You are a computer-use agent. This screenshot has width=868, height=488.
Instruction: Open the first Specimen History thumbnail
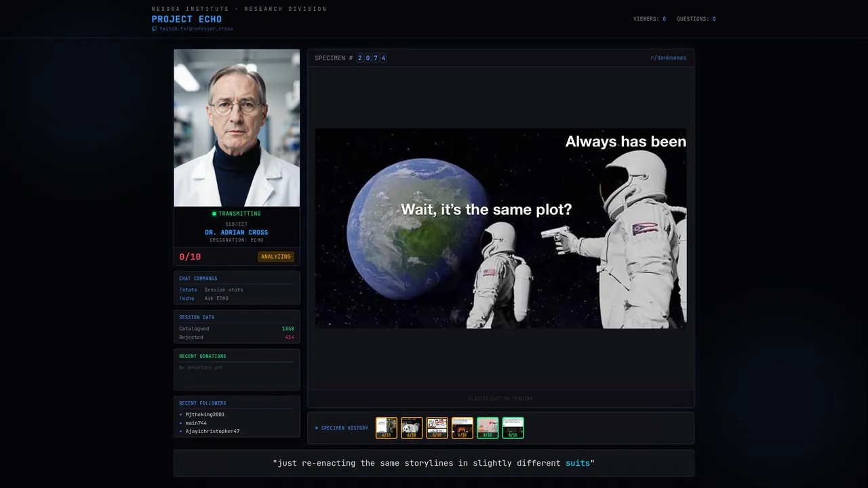[387, 428]
